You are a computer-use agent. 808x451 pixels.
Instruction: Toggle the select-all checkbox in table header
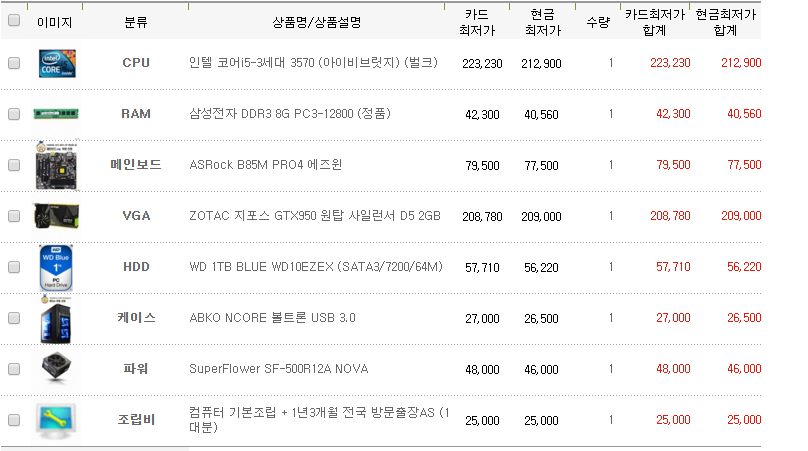14,21
